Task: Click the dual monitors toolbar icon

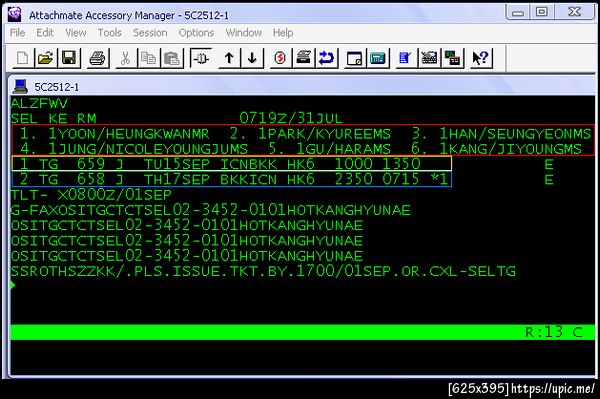Action: (452, 59)
